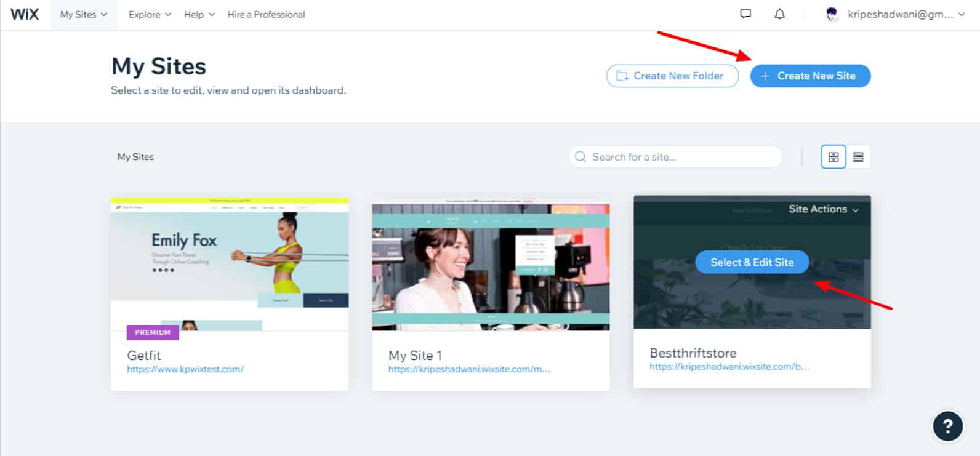Open the Help dropdown menu
The image size is (980, 456).
point(199,14)
